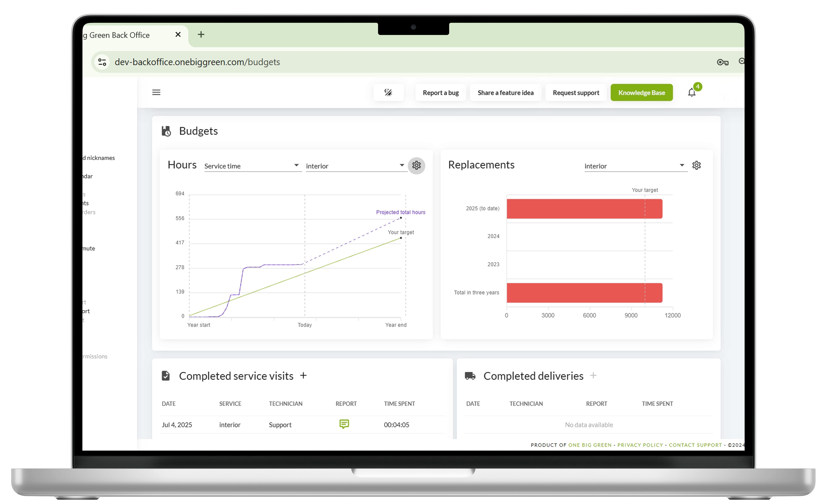Click the Completed service visits document icon
The width and height of the screenshot is (825, 504).
166,376
